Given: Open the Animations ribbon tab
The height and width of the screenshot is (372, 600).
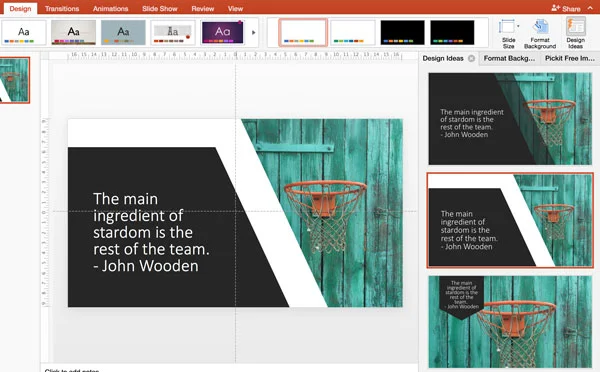Looking at the screenshot, I should click(x=110, y=8).
